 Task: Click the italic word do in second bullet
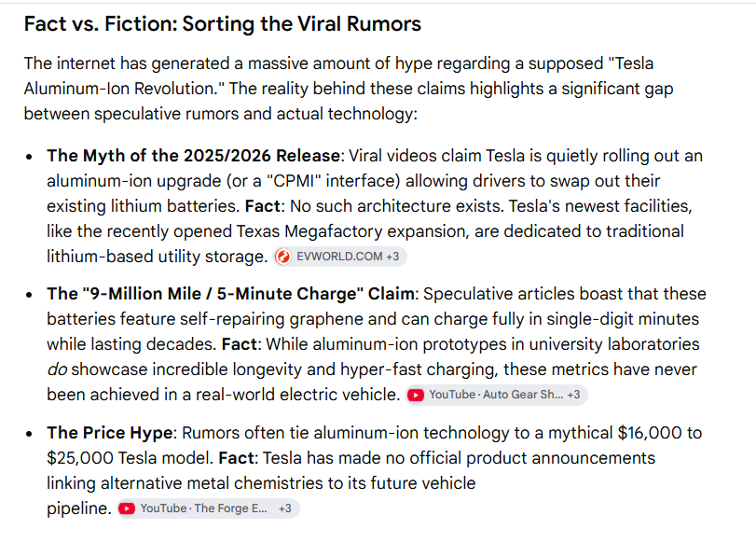tap(57, 369)
